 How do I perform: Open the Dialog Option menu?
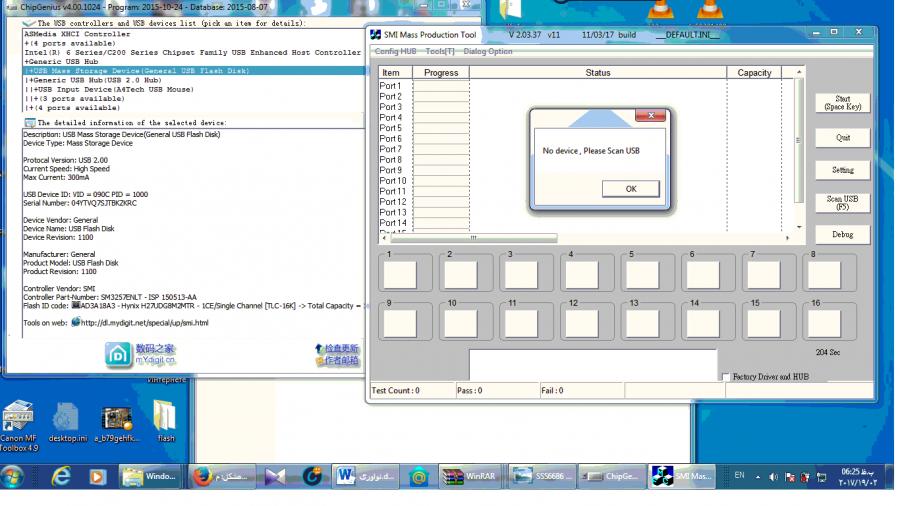pos(487,51)
